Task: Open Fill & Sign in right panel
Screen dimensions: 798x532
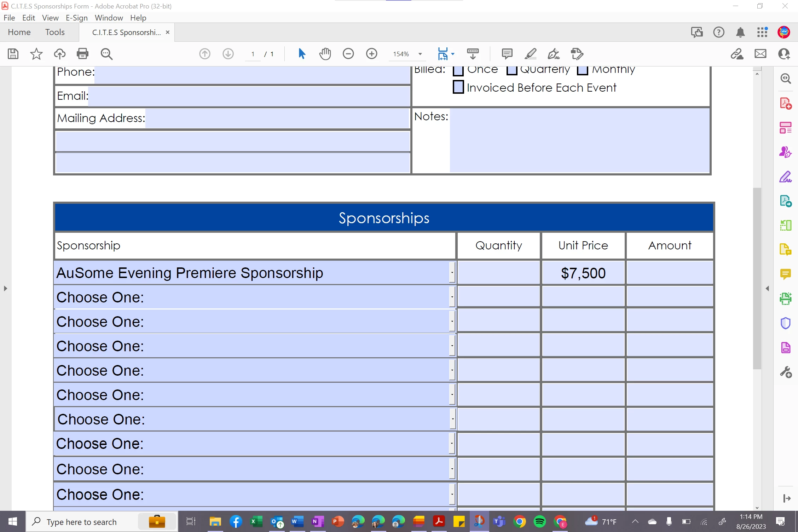Action: click(786, 177)
